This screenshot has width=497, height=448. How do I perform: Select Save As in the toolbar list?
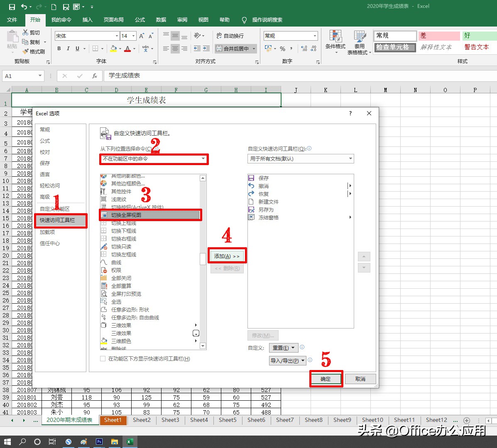pos(300,209)
